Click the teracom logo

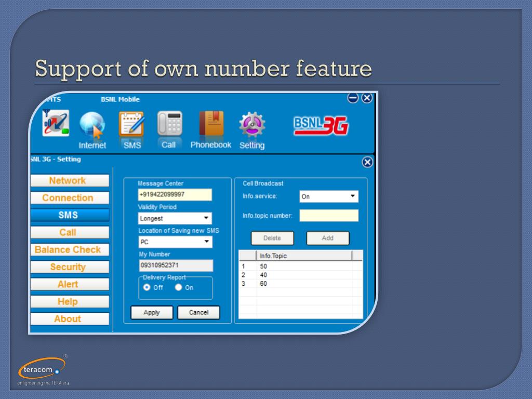tap(43, 370)
